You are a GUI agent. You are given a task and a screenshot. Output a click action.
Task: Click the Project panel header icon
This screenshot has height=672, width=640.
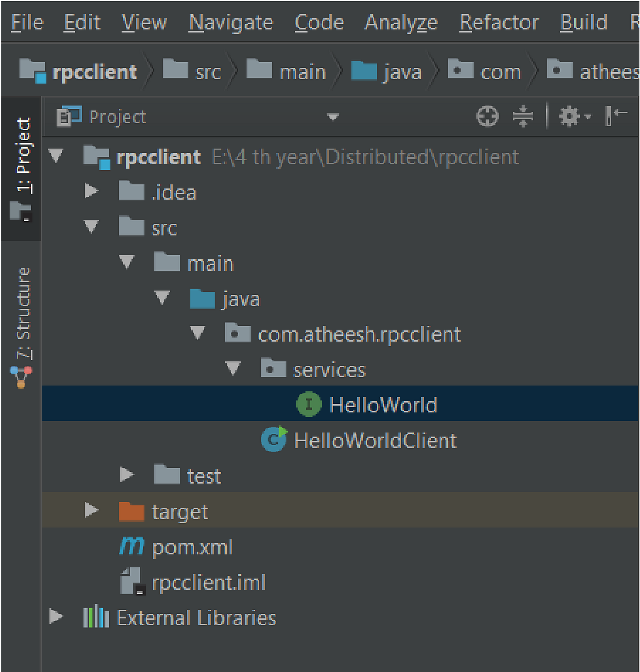pos(69,116)
